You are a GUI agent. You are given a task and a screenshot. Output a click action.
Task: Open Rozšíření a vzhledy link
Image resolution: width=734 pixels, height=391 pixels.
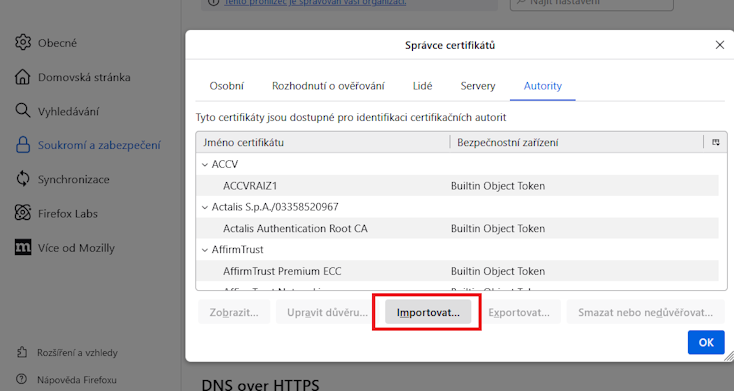(77, 353)
